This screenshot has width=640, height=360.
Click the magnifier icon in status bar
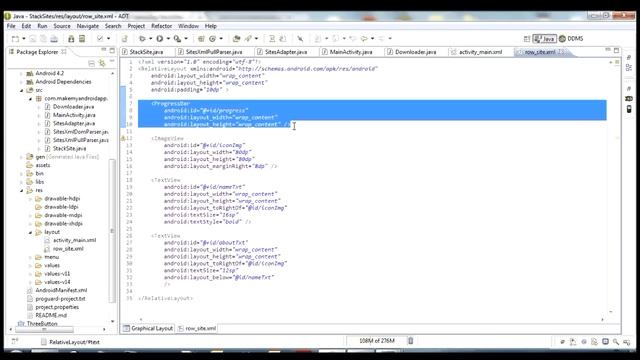coord(616,342)
